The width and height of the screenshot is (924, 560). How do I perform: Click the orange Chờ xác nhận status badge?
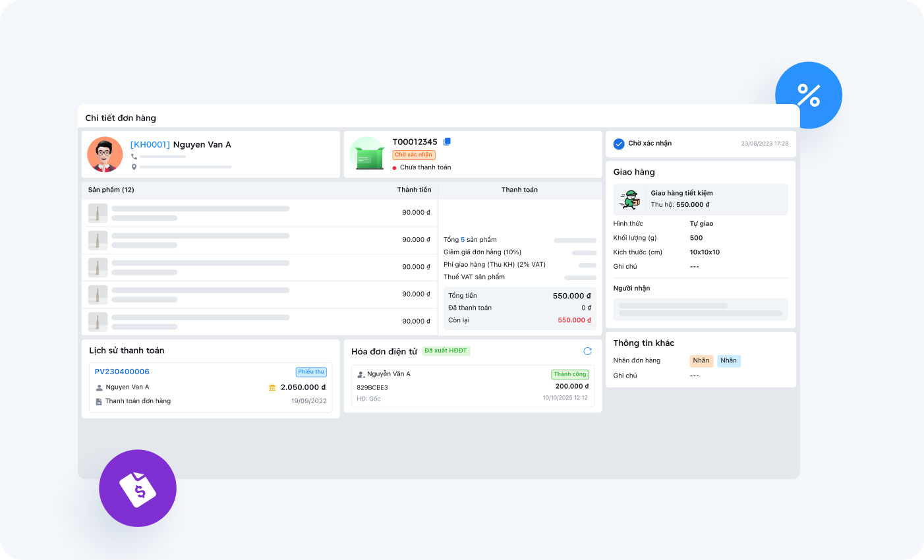414,155
